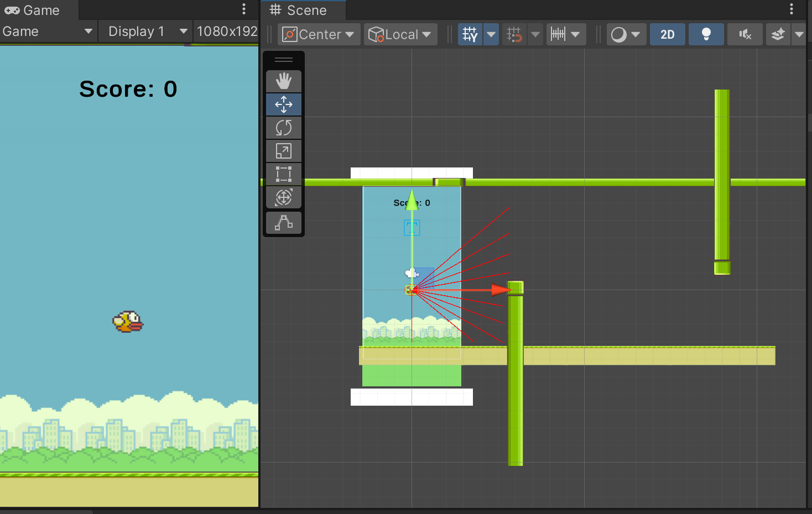
Task: Toggle scene lighting bulb button
Action: [706, 35]
